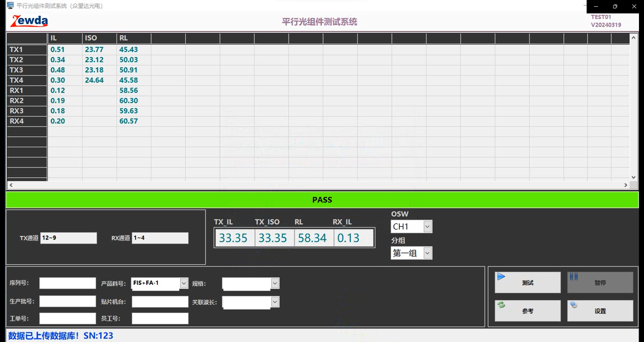Click the version text V20240319

606,25
